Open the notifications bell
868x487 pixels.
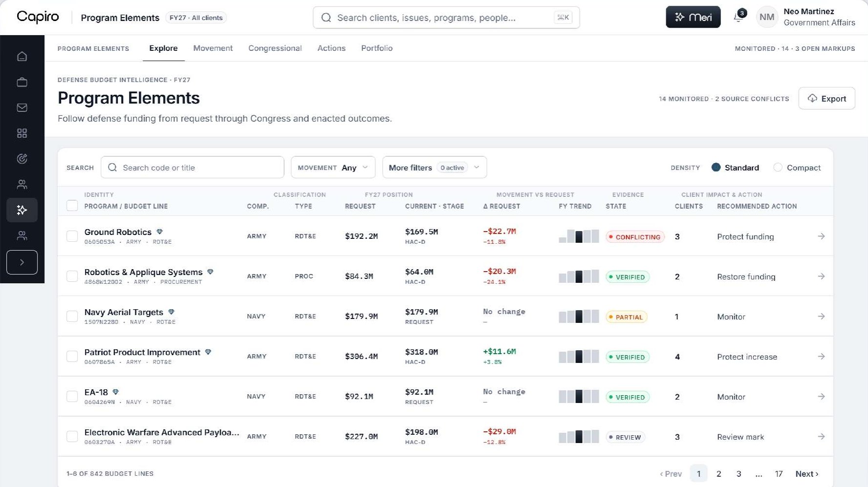pos(738,18)
